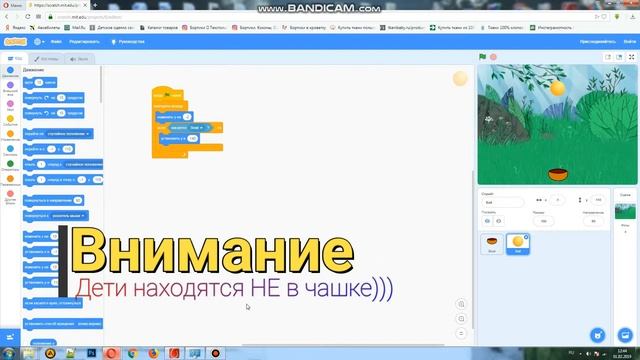Click the Войти sign in link
640x360 pixels.
(x=629, y=42)
